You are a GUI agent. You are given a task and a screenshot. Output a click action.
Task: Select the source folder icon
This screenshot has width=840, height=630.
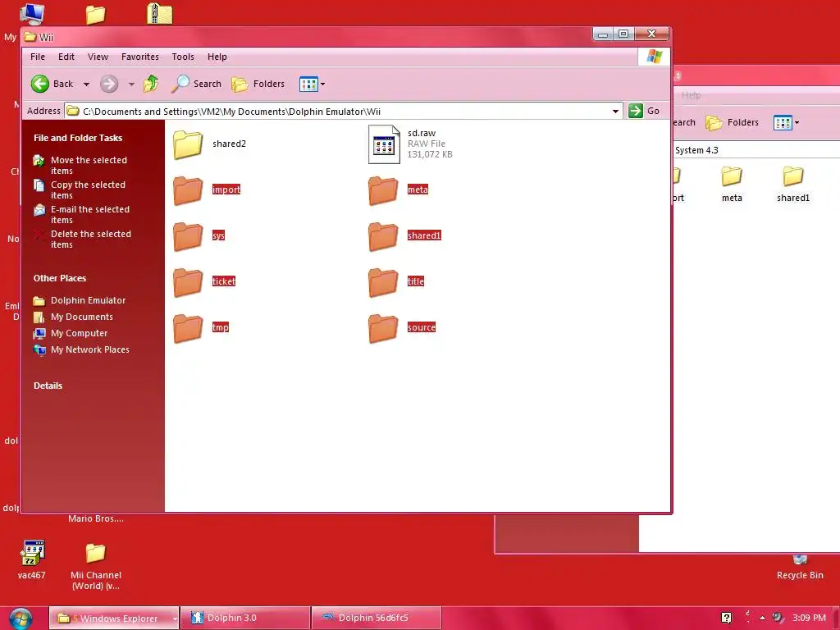point(382,328)
